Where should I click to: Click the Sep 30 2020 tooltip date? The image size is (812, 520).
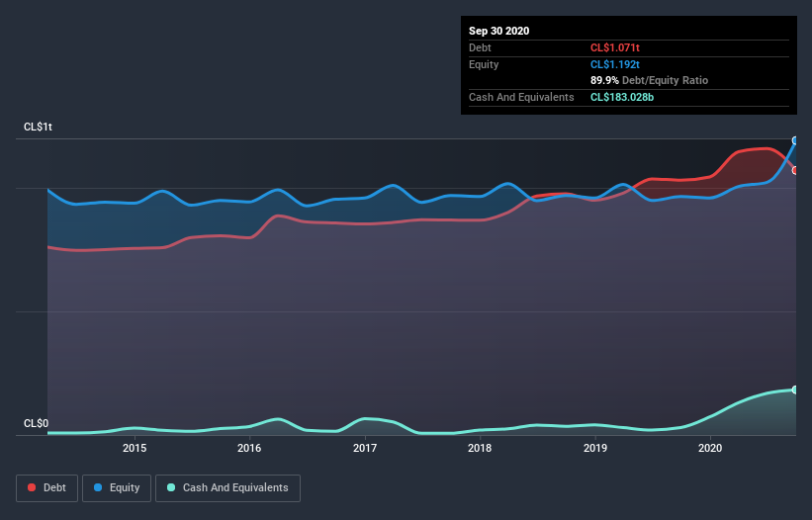pos(499,31)
